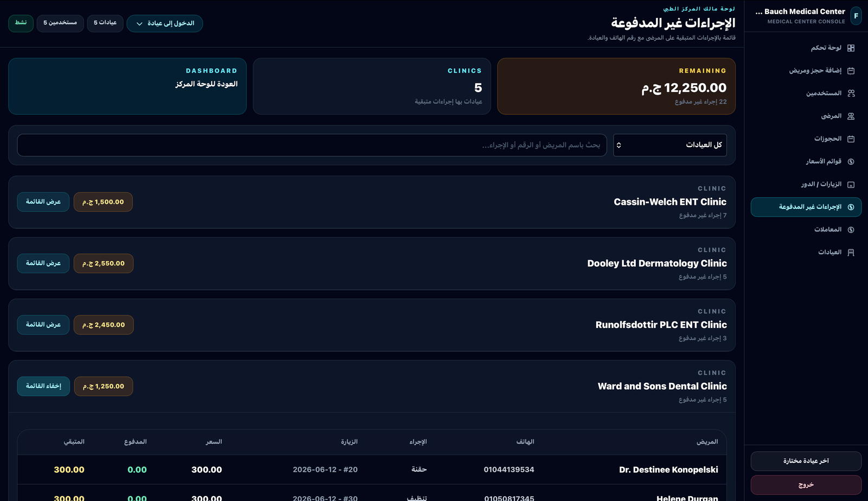The width and height of the screenshot is (868, 501).
Task: Click the calendar icon beside إضافة حجز ومريض
Action: point(851,71)
